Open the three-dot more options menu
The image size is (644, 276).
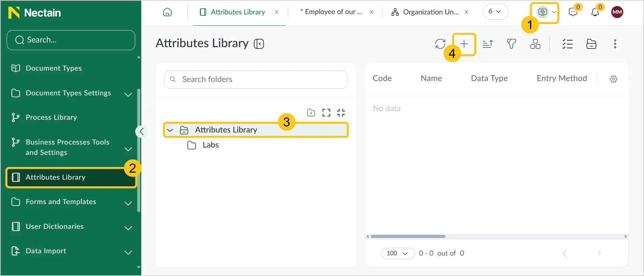(615, 44)
